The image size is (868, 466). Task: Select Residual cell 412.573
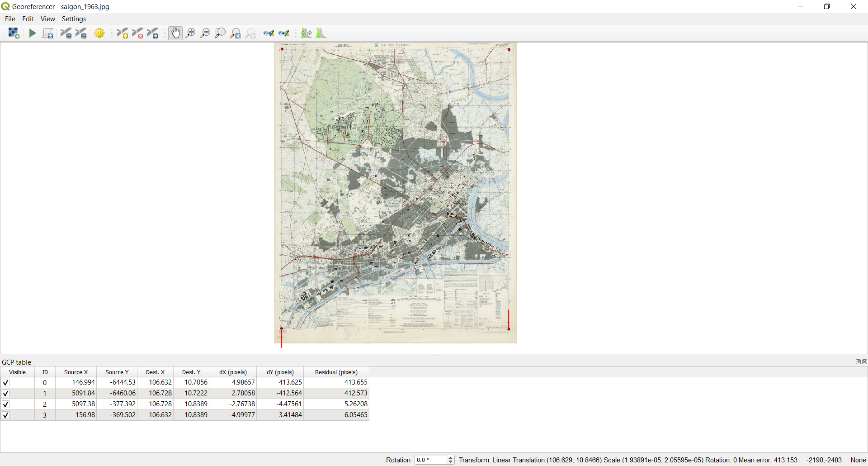click(x=336, y=393)
